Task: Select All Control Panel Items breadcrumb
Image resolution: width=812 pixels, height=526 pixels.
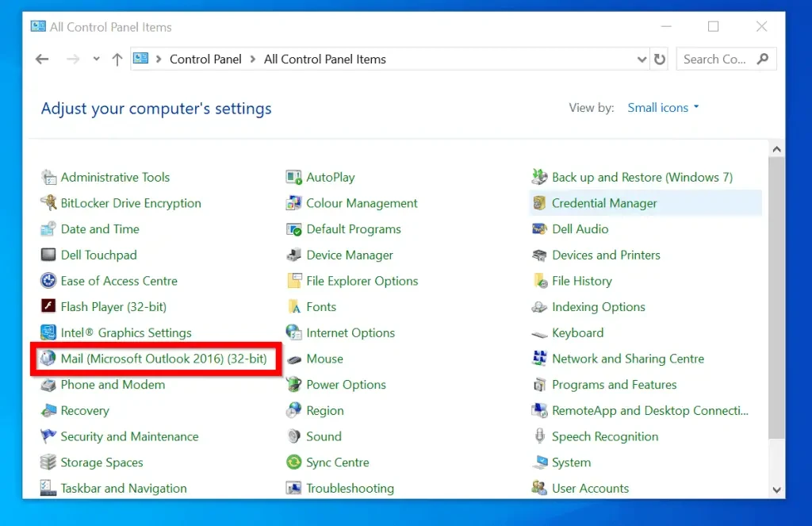Action: point(325,60)
